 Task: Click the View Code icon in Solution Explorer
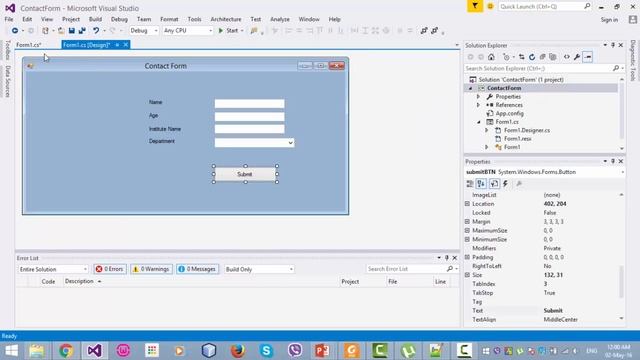pos(567,57)
